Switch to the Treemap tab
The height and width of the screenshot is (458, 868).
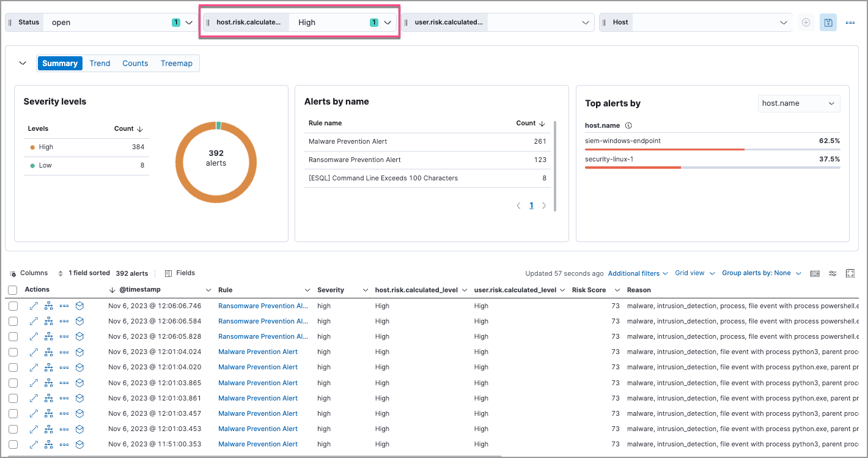[x=176, y=63]
